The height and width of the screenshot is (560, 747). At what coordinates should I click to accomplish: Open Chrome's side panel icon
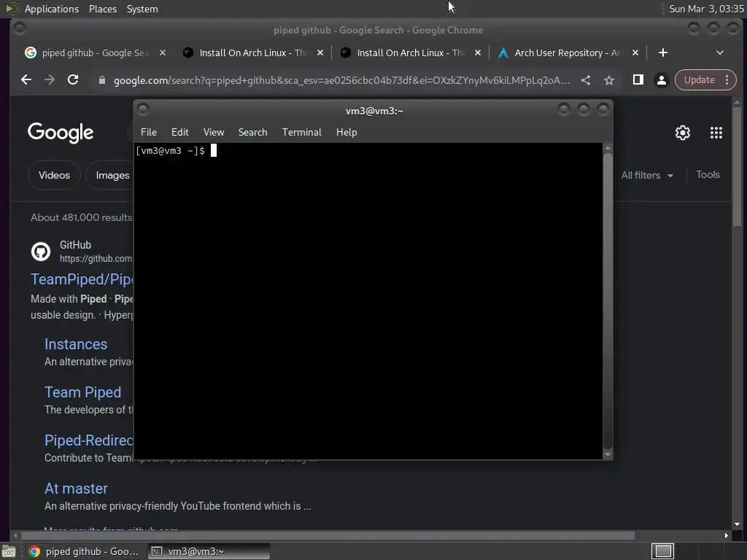tap(638, 80)
